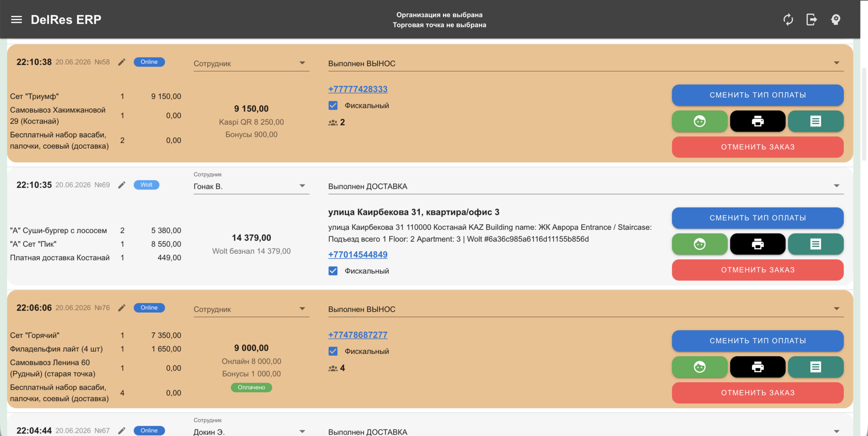Open status dropdown Выполнен ДОСТАВКА for order №67
Screen dimensions: 868x436
pos(585,431)
